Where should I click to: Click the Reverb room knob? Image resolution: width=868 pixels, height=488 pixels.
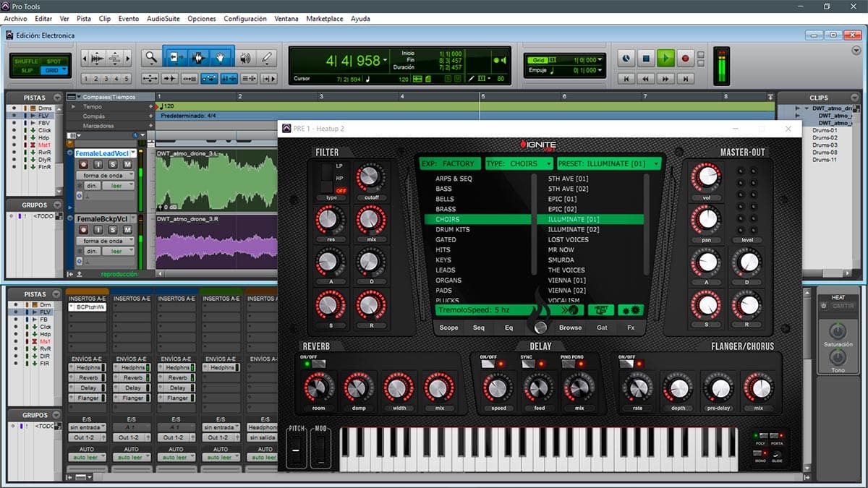[x=318, y=389]
